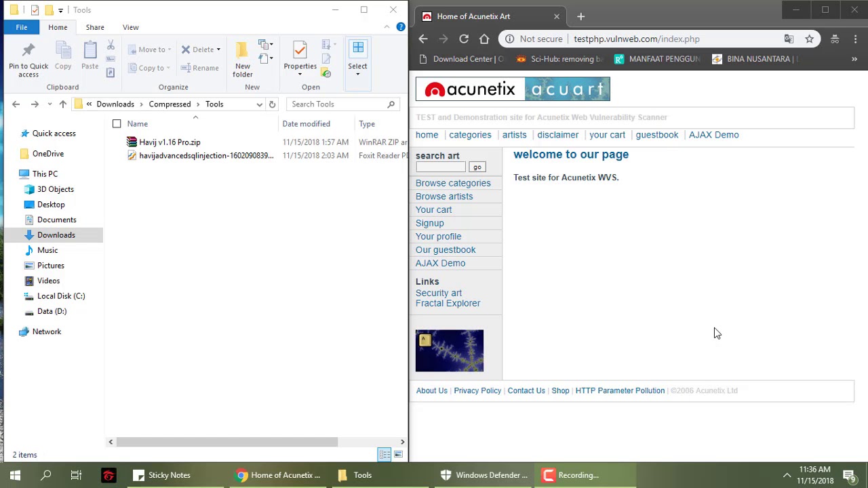Open Downloads in the navigation pane
This screenshot has width=868, height=488.
click(56, 235)
